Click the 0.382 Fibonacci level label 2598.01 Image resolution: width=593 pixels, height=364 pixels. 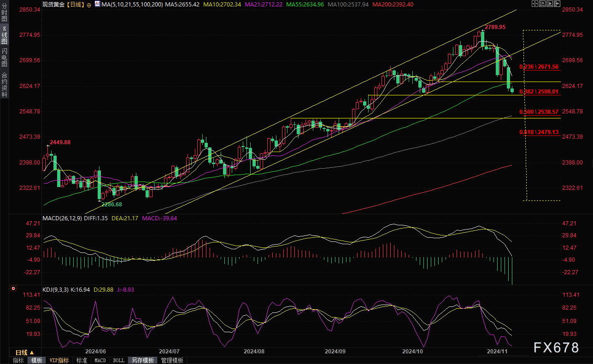click(x=539, y=92)
